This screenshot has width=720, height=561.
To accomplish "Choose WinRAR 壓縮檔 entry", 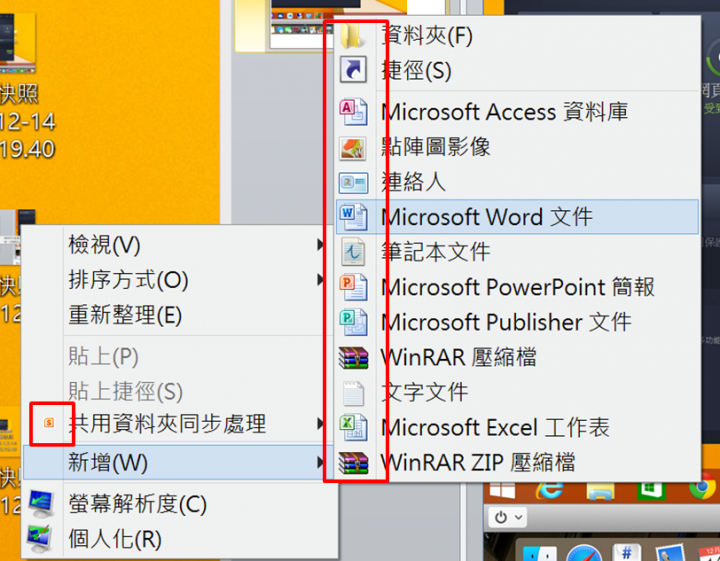I will 518,357.
